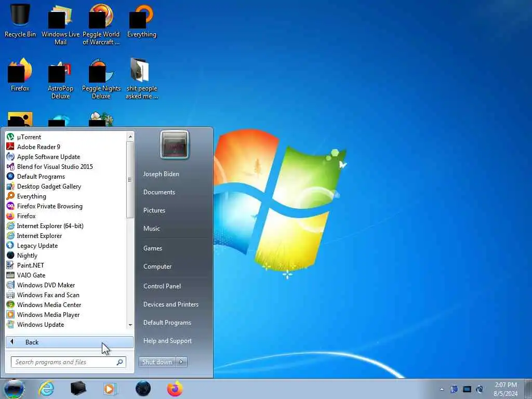Click the Shut down button

point(157,362)
